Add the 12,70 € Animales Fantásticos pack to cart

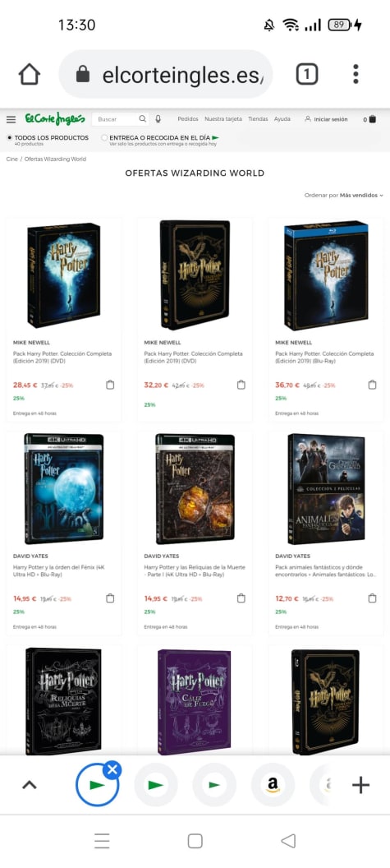point(372,598)
